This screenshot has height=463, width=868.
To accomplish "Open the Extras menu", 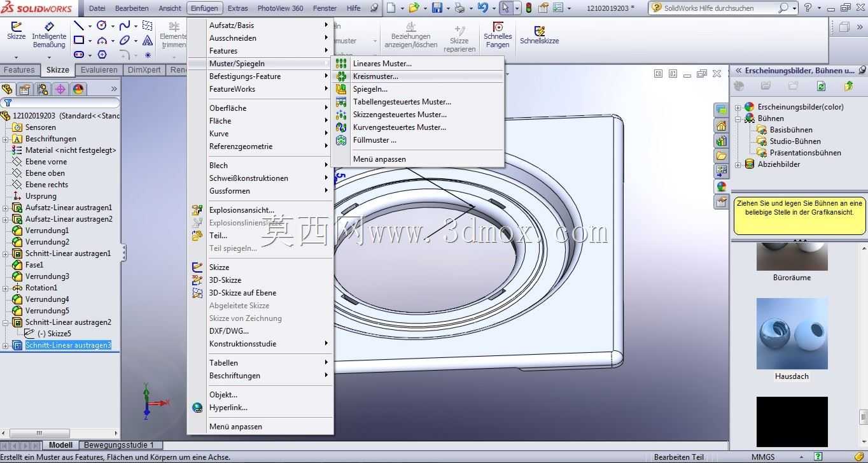I will (x=238, y=8).
